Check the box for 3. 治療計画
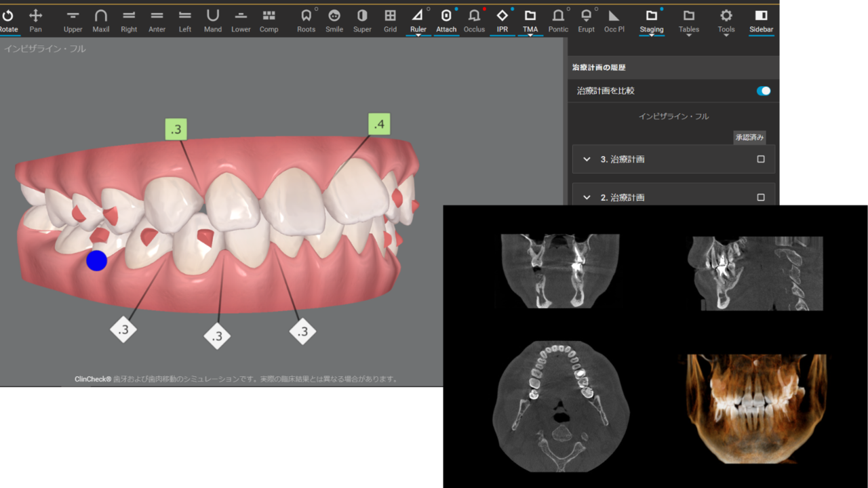Image resolution: width=868 pixels, height=488 pixels. (x=760, y=159)
